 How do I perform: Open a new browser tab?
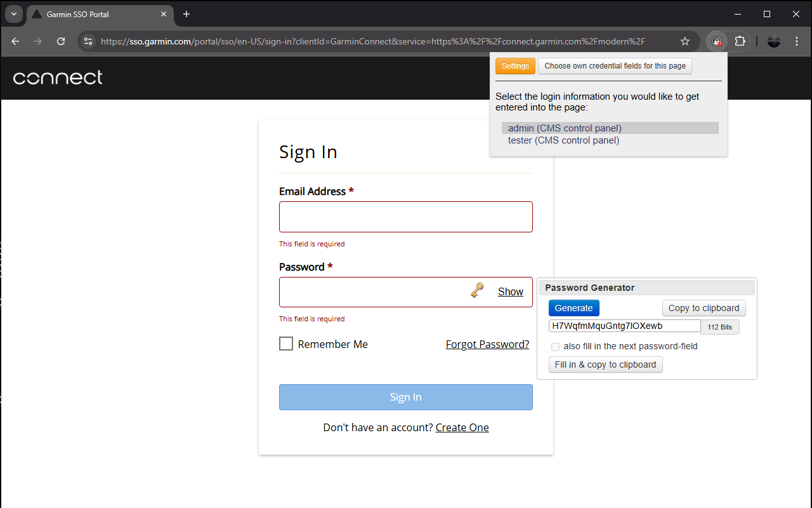[187, 14]
